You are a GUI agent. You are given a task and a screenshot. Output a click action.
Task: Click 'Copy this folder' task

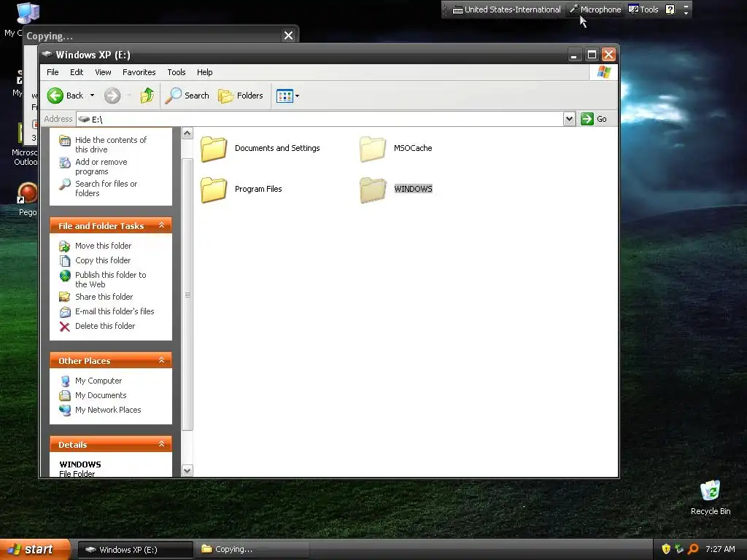pyautogui.click(x=103, y=260)
